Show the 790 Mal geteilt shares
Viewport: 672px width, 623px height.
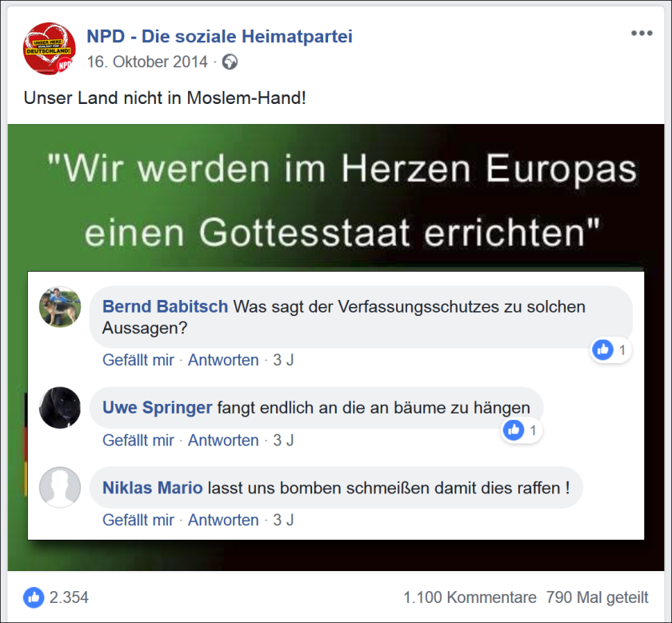pyautogui.click(x=597, y=597)
